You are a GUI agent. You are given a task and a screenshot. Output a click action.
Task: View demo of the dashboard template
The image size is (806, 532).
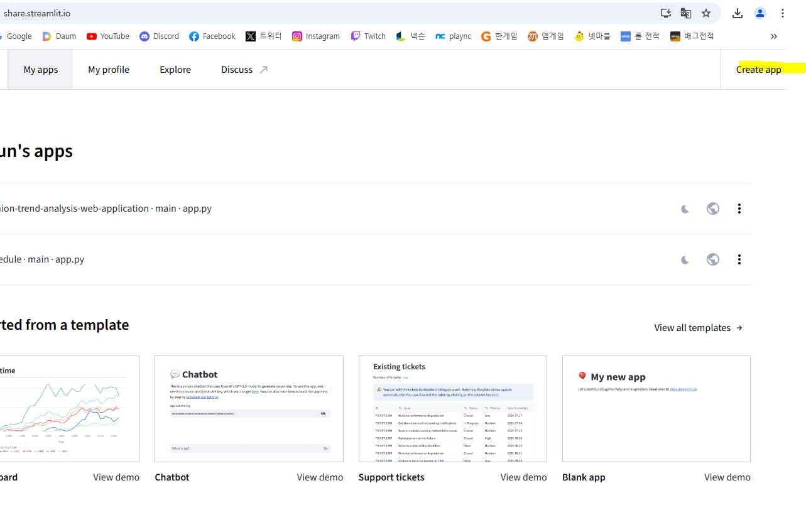116,477
